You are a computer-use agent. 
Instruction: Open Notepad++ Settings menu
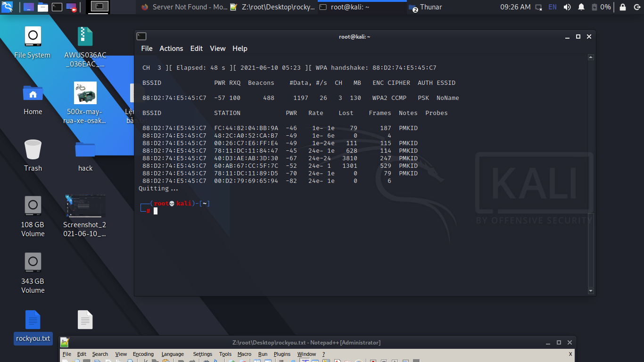pos(203,354)
